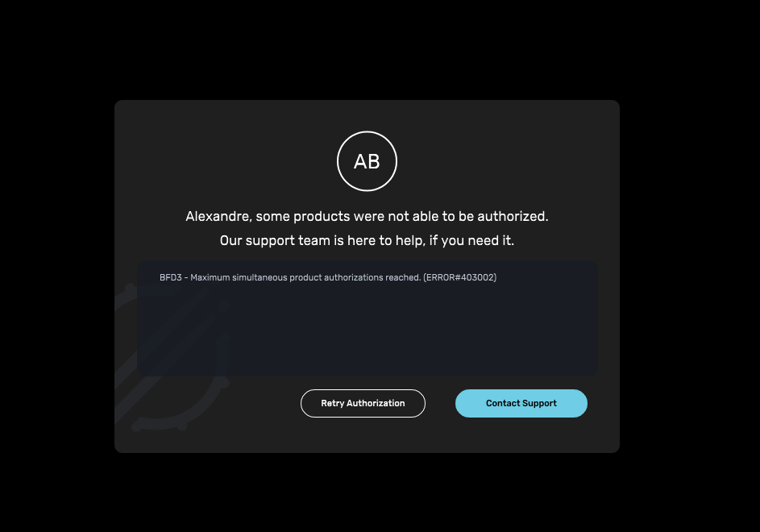Image resolution: width=760 pixels, height=532 pixels.
Task: Click the ERROR#403002 code text
Action: (x=460, y=277)
